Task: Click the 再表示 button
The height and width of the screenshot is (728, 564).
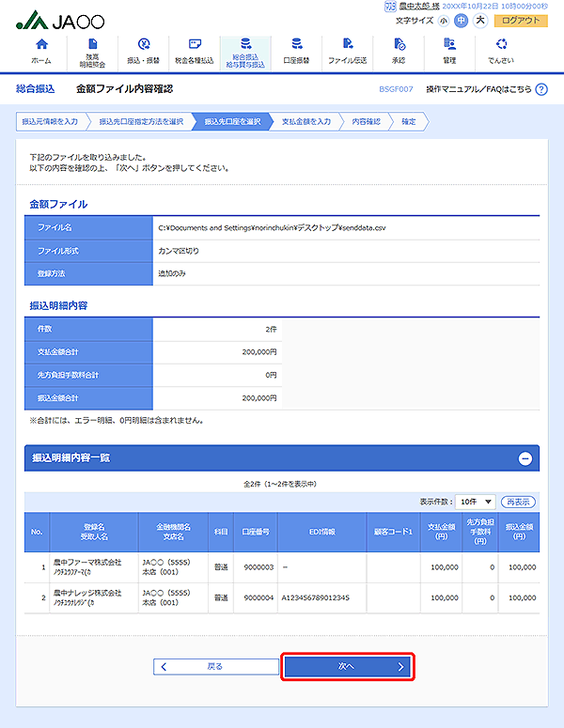Action: pyautogui.click(x=518, y=502)
